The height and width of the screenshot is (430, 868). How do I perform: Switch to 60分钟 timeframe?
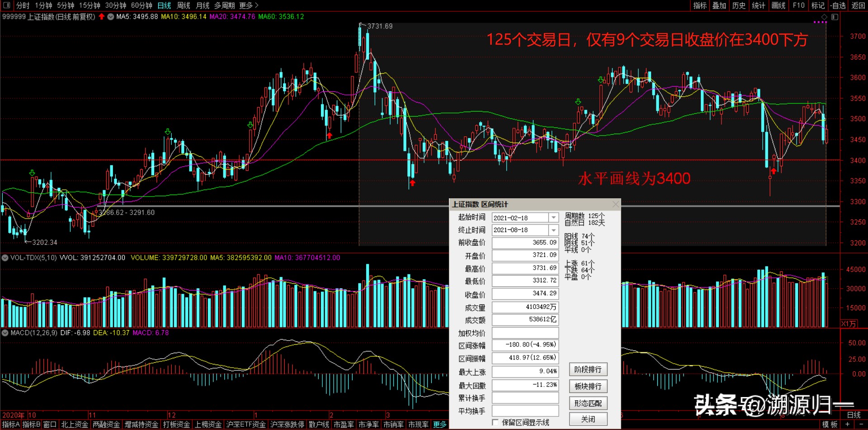click(142, 5)
